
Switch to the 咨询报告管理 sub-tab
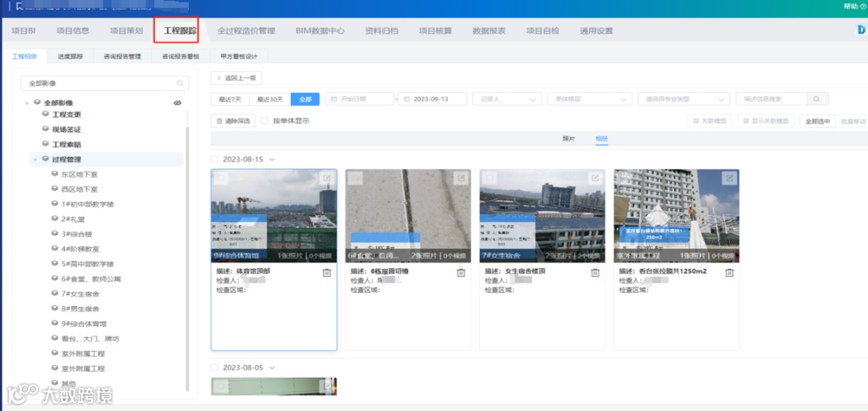coord(122,56)
